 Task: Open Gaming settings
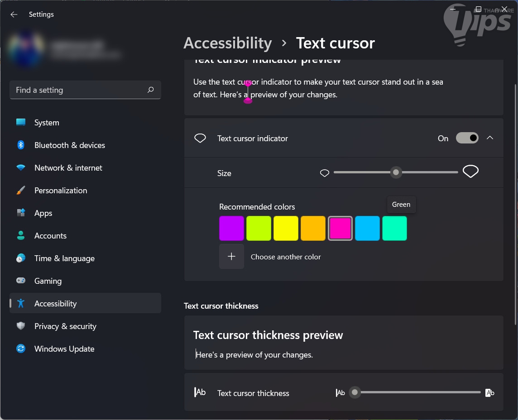(x=85, y=281)
